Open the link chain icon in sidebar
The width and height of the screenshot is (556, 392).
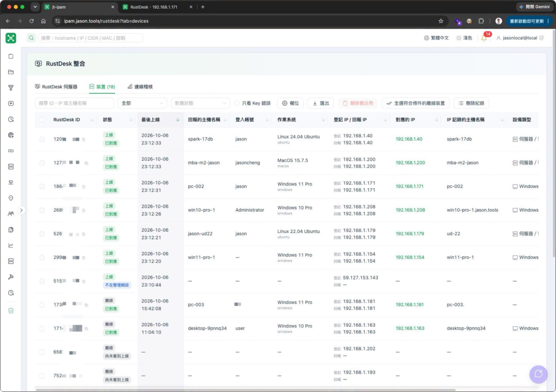(x=11, y=150)
